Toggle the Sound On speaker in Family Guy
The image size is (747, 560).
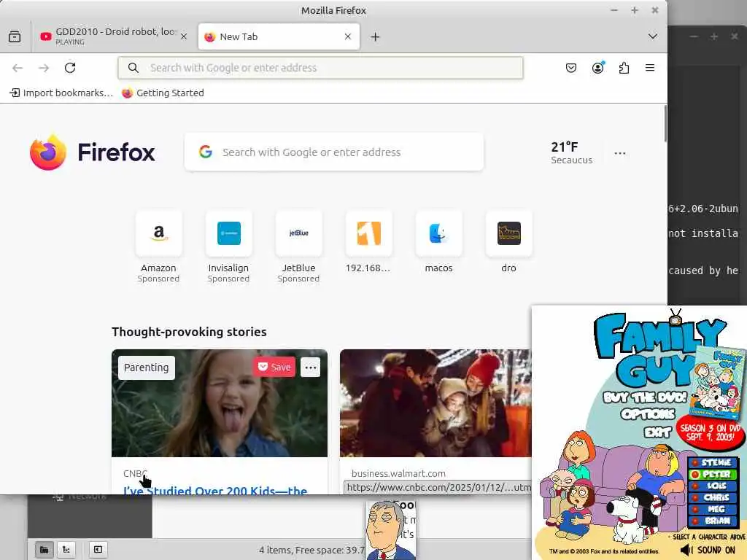708,550
